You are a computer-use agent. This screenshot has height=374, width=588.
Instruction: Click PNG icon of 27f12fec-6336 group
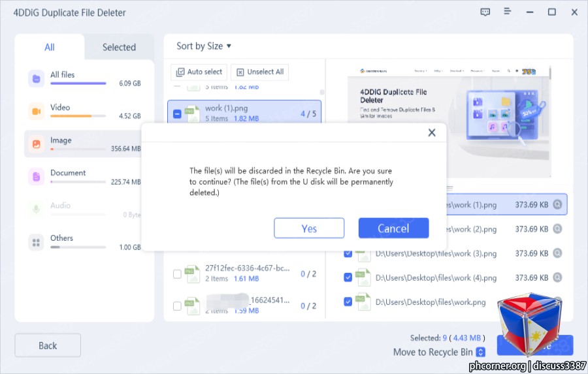tap(193, 274)
